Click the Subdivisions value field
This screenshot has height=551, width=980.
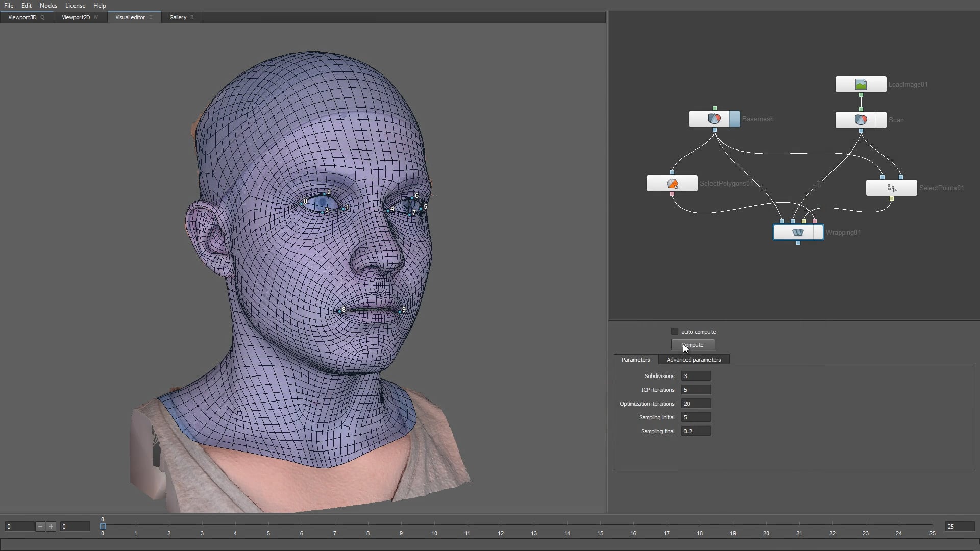click(695, 376)
